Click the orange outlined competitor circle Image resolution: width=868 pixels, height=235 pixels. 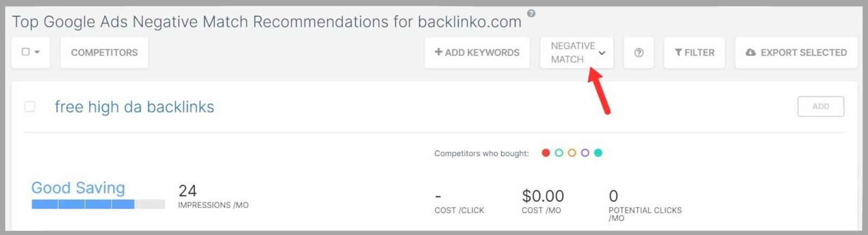572,153
